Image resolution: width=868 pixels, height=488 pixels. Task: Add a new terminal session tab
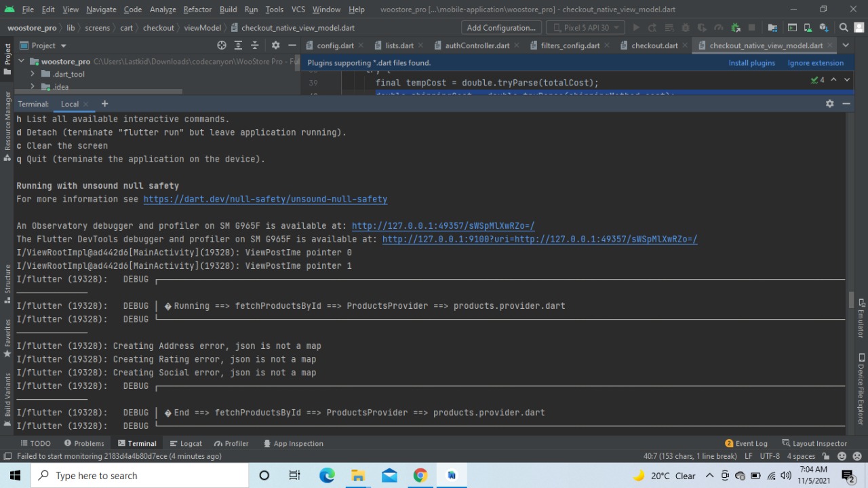click(x=104, y=104)
